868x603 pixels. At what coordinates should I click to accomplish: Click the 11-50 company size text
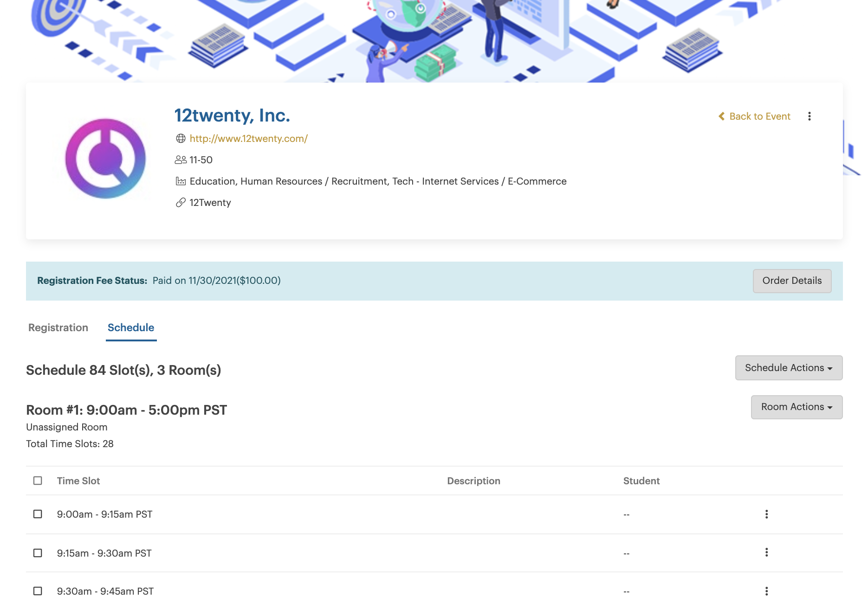(x=201, y=160)
